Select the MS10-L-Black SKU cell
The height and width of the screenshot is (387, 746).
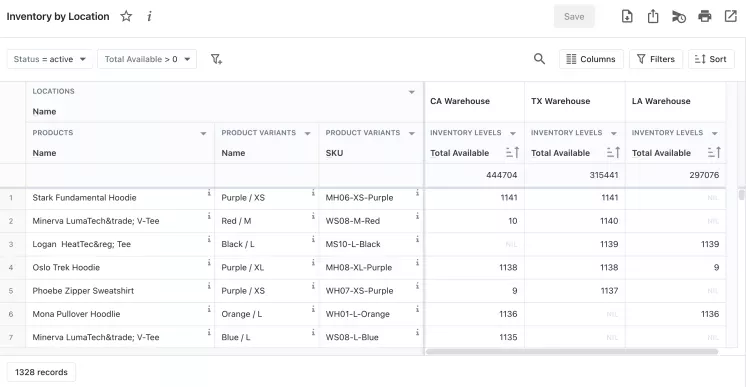pos(371,244)
